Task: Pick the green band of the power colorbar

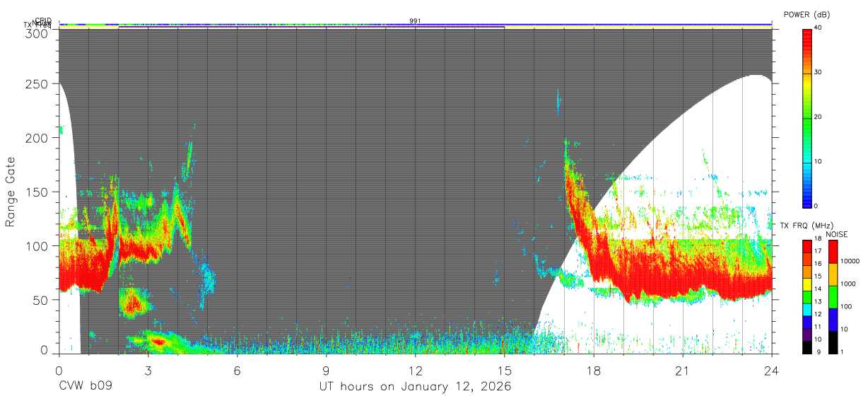Action: pyautogui.click(x=807, y=124)
